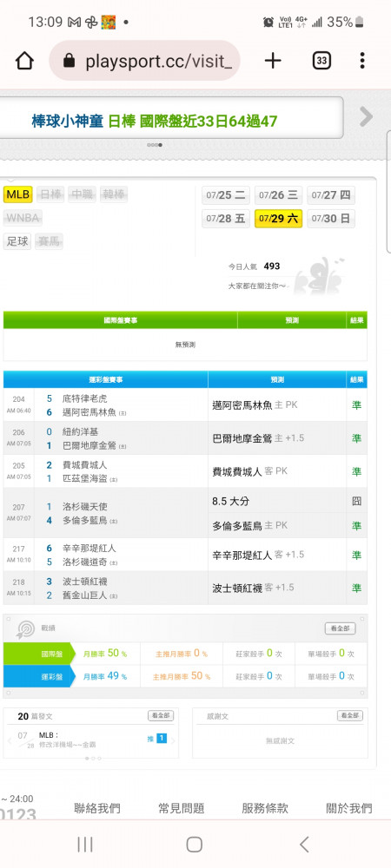Open the 棒球小神童 banner headline
This screenshot has width=391, height=868.
155,122
